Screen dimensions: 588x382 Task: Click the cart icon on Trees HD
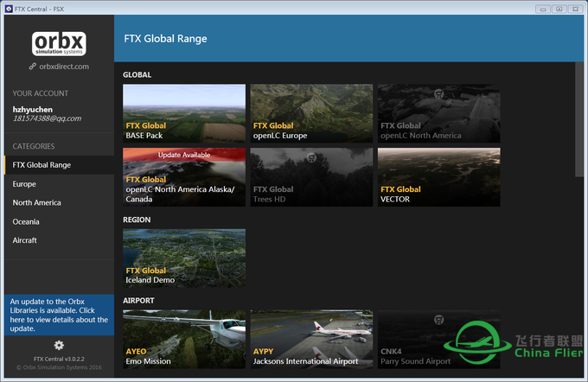311,157
